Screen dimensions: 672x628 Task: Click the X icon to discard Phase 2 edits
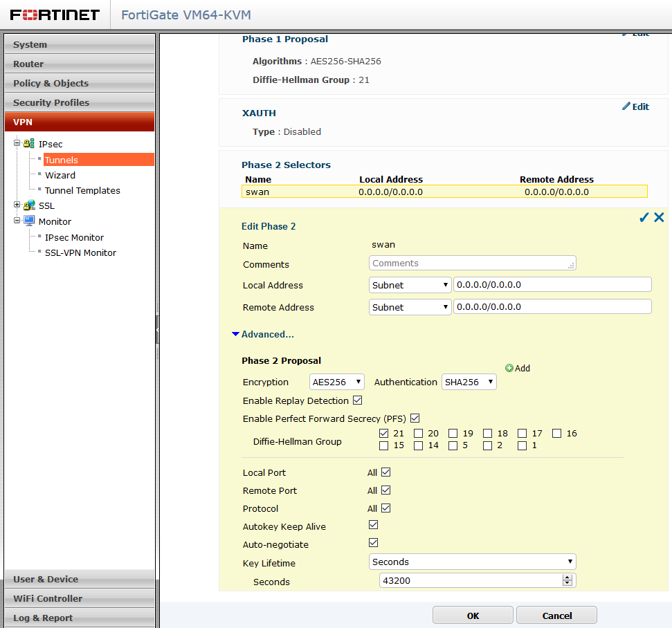click(658, 216)
